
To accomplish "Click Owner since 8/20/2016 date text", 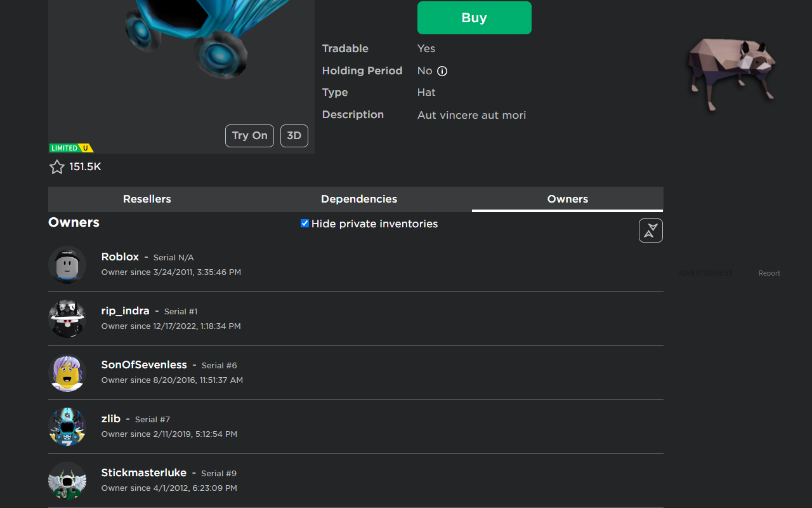I will [x=172, y=380].
